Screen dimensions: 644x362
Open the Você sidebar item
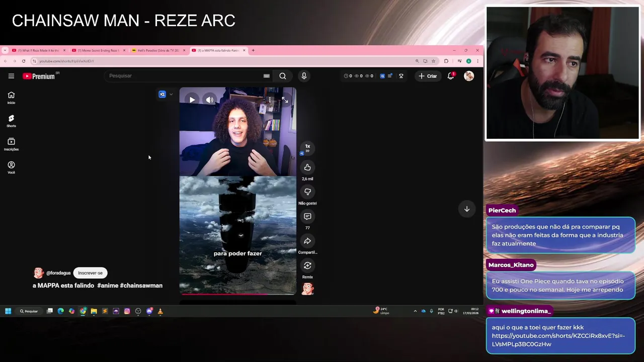pos(11,168)
